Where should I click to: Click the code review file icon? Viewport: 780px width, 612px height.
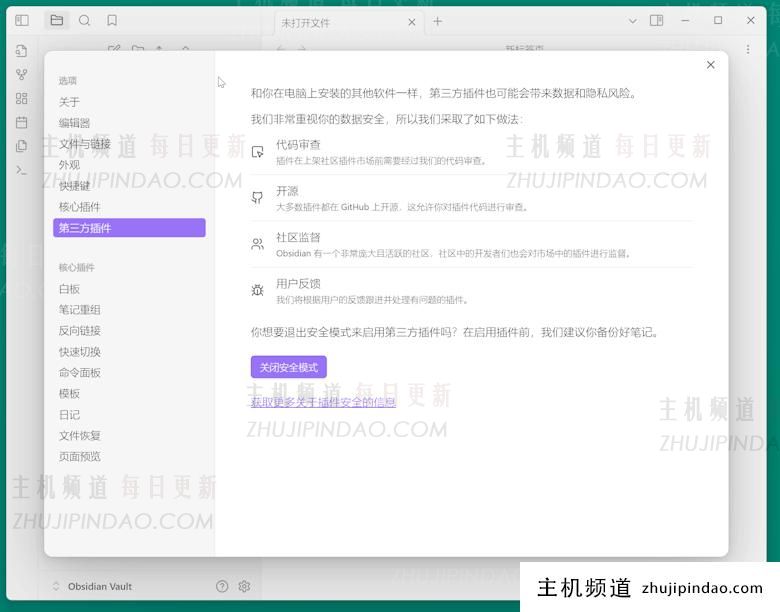pos(257,152)
